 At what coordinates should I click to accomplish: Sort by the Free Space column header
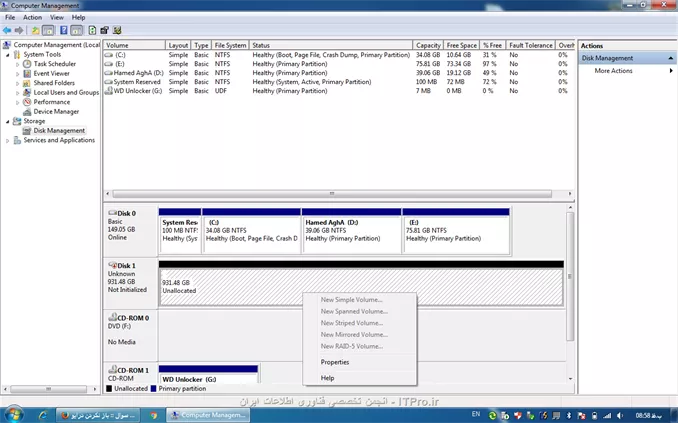tap(461, 45)
